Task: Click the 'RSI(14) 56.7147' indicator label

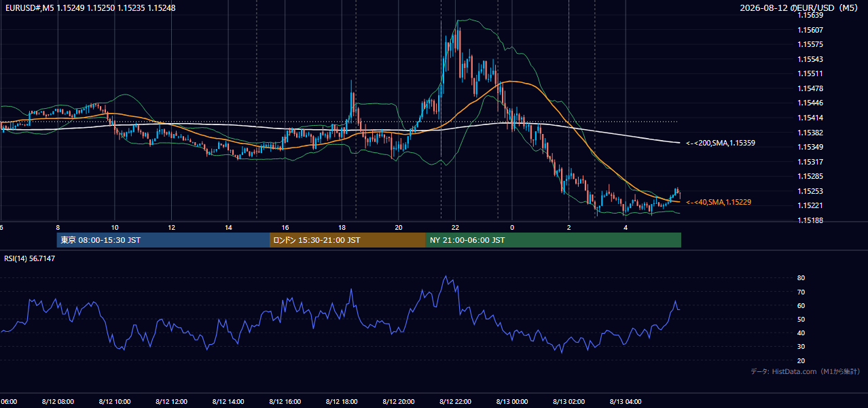Action: pos(30,258)
